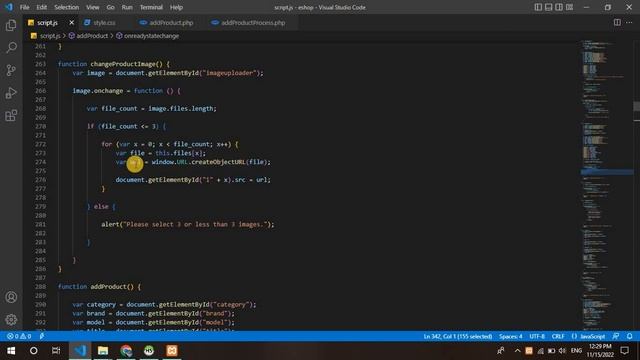Open the Accounts menu icon
Viewport: 640px width, 360px height.
pyautogui.click(x=11, y=297)
